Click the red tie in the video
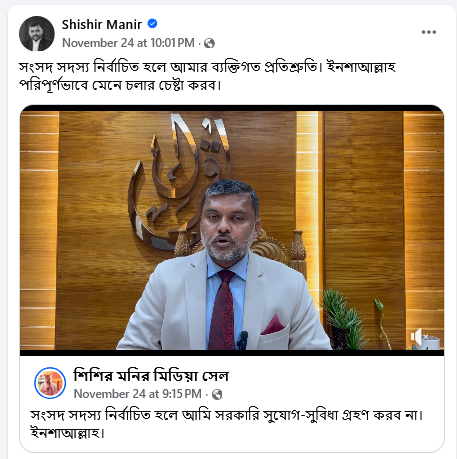The width and height of the screenshot is (457, 459). [x=222, y=310]
